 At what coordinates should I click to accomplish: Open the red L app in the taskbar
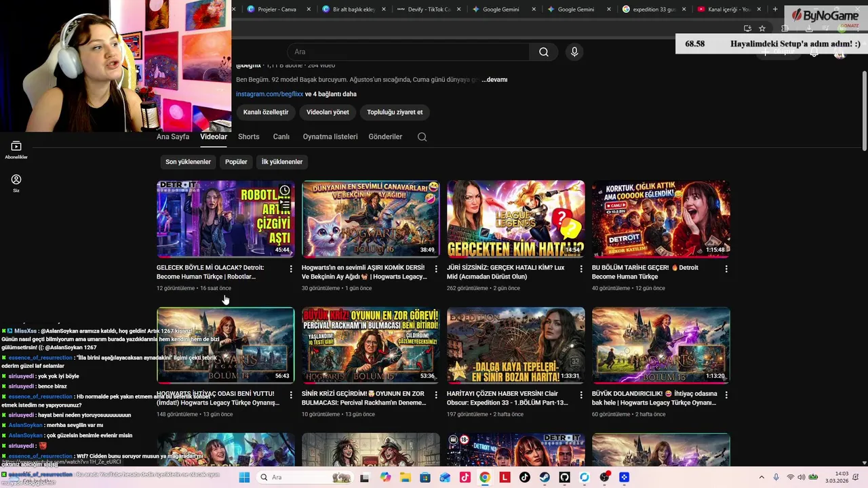click(x=505, y=477)
